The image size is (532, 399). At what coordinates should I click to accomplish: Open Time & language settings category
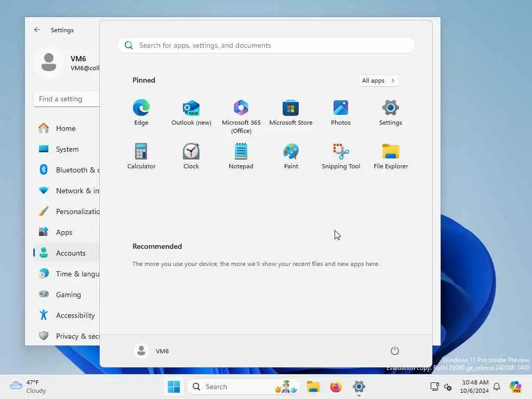[67, 274]
